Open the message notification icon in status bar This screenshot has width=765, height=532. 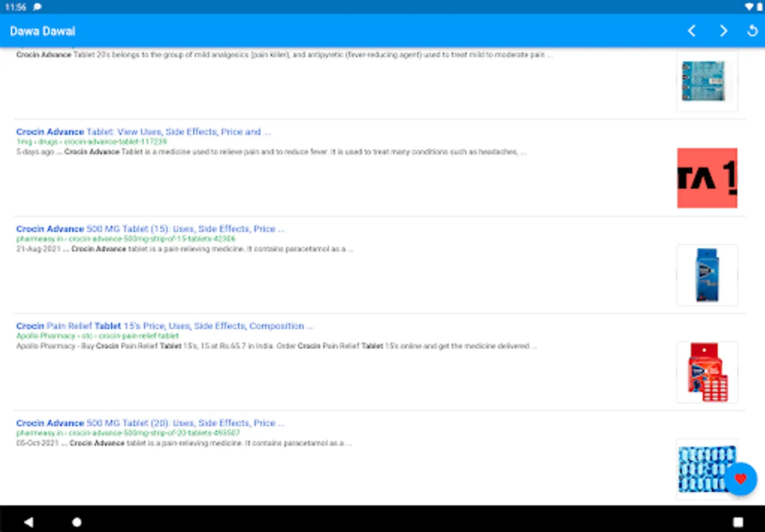(x=37, y=7)
